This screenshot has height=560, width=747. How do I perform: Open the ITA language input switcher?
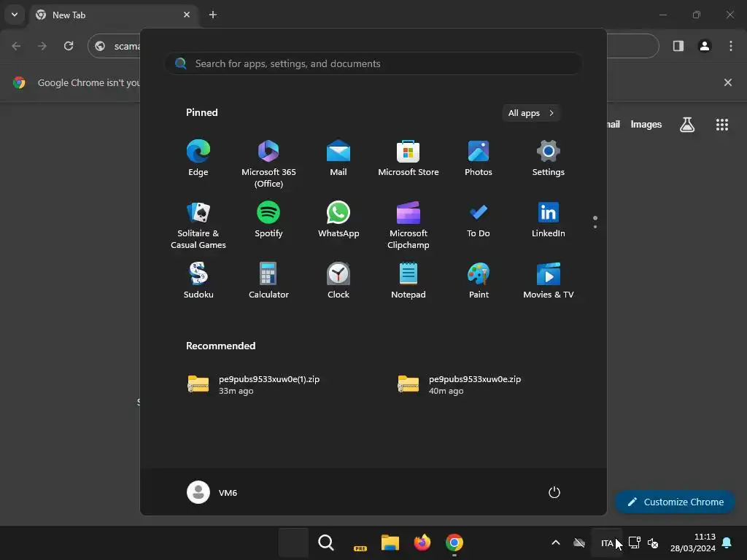(606, 542)
